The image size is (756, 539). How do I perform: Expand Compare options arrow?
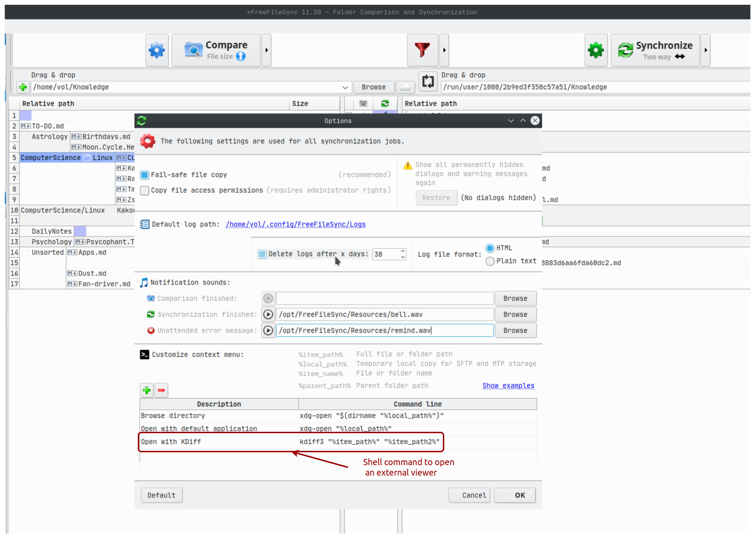pos(266,50)
